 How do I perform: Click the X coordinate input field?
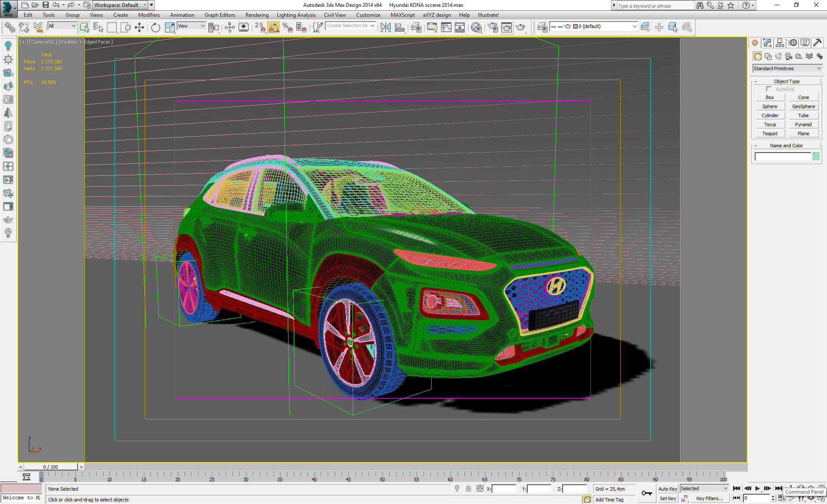[504, 489]
